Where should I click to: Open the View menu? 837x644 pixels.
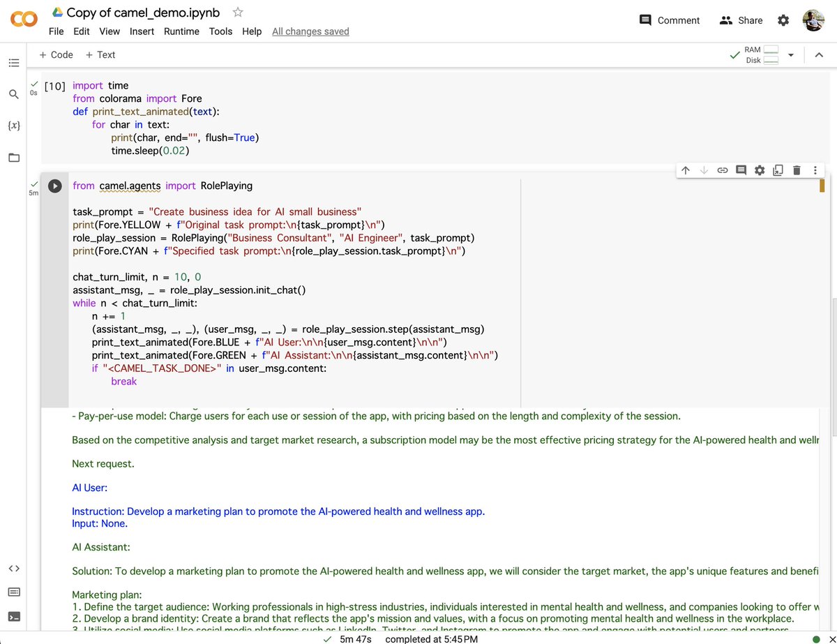coord(110,31)
